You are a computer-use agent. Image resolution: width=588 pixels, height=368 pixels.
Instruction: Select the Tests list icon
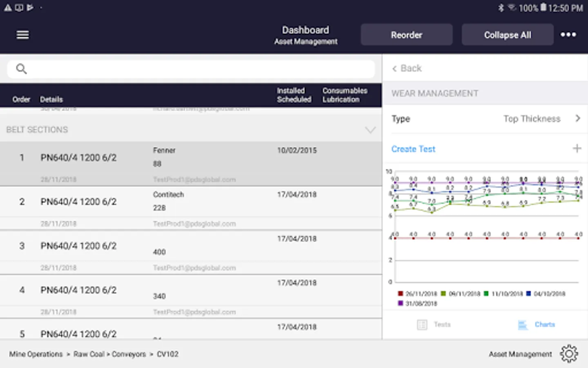[x=422, y=325]
